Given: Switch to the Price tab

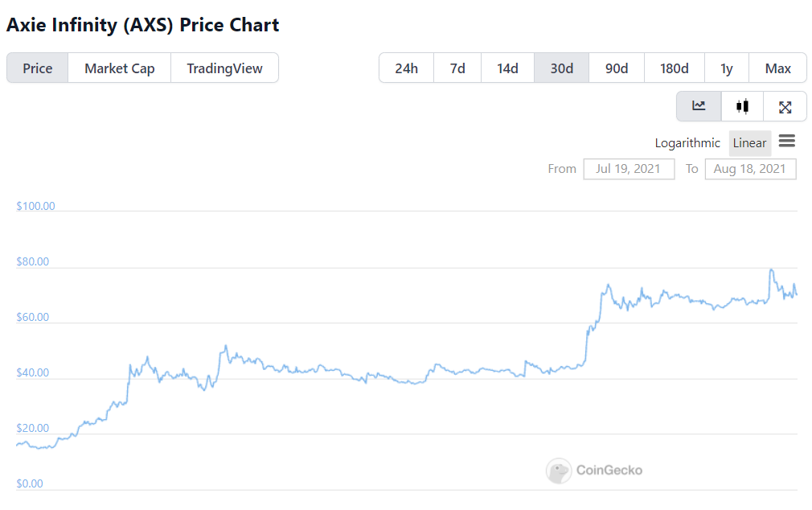Looking at the screenshot, I should (38, 68).
